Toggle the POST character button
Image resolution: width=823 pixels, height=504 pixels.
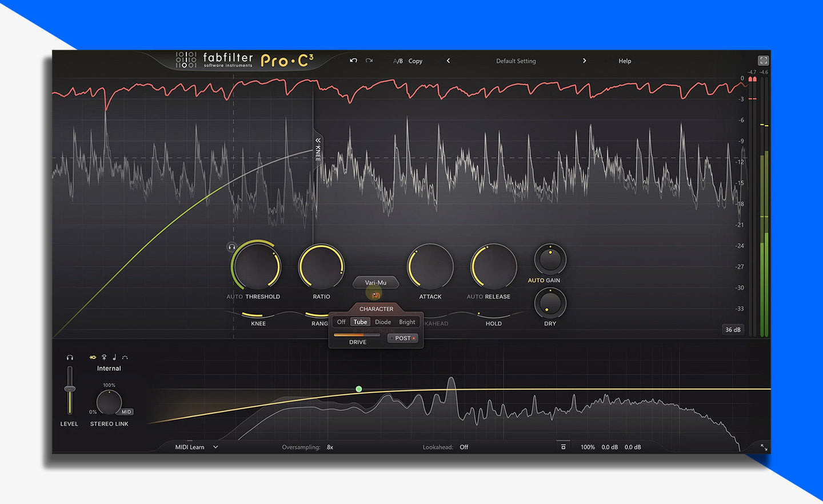coord(403,338)
